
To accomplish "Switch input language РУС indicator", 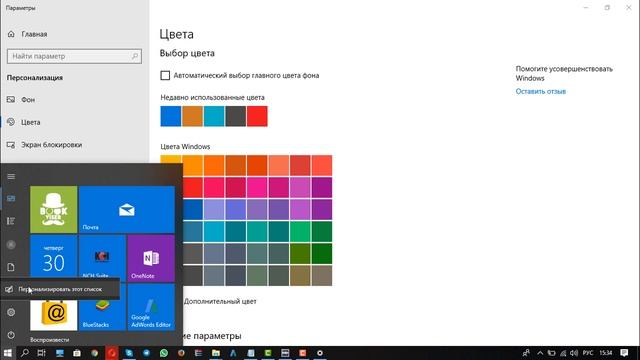I will pos(588,353).
